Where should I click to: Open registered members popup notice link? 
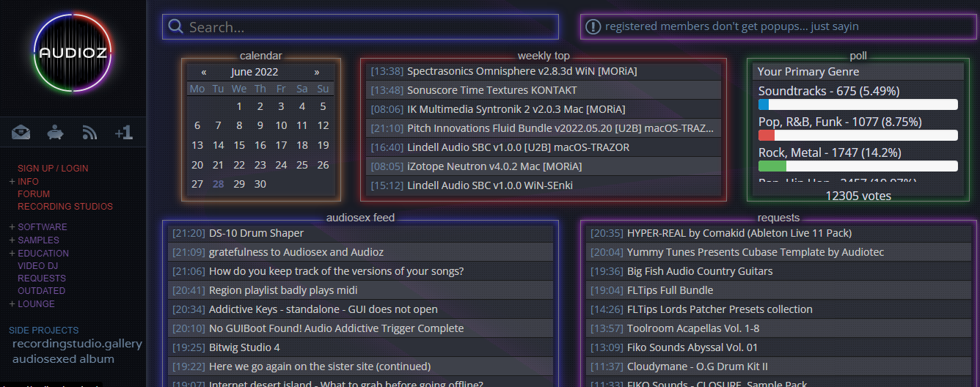pyautogui.click(x=731, y=26)
